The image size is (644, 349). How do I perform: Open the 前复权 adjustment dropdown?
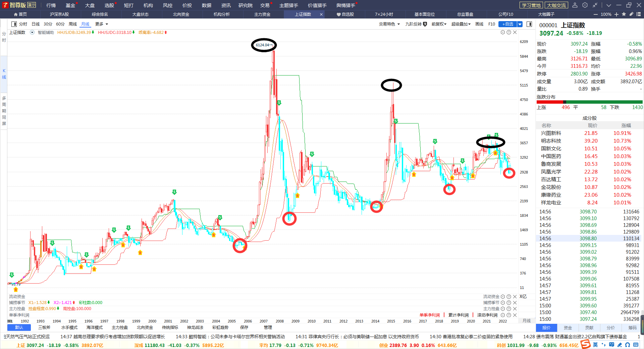pyautogui.click(x=439, y=24)
